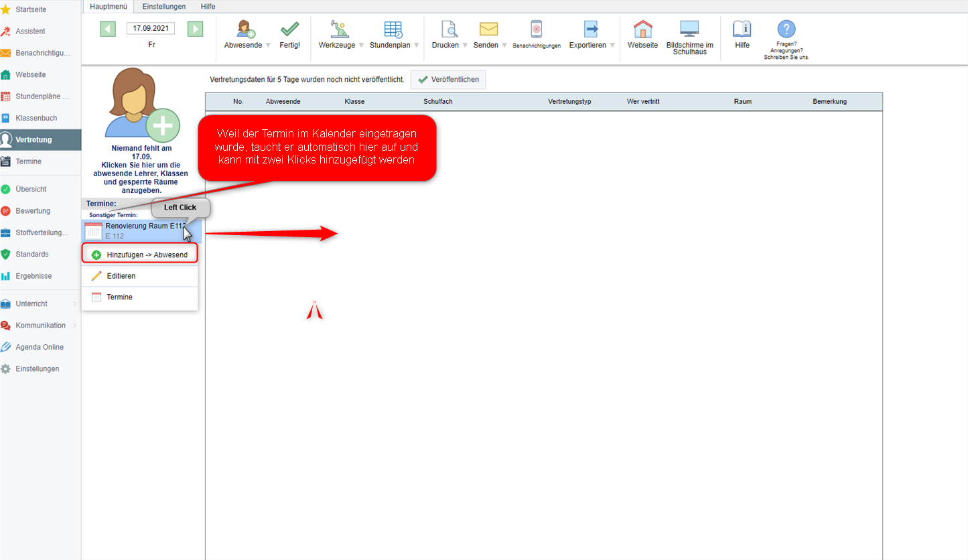Expand the Exportieren dropdown arrow
968x560 pixels.
point(612,46)
